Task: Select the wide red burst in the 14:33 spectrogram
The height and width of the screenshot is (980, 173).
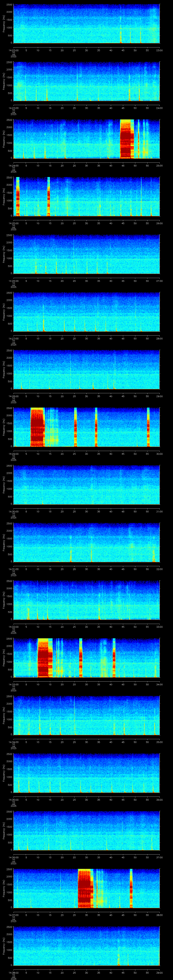Action: [x=45, y=658]
